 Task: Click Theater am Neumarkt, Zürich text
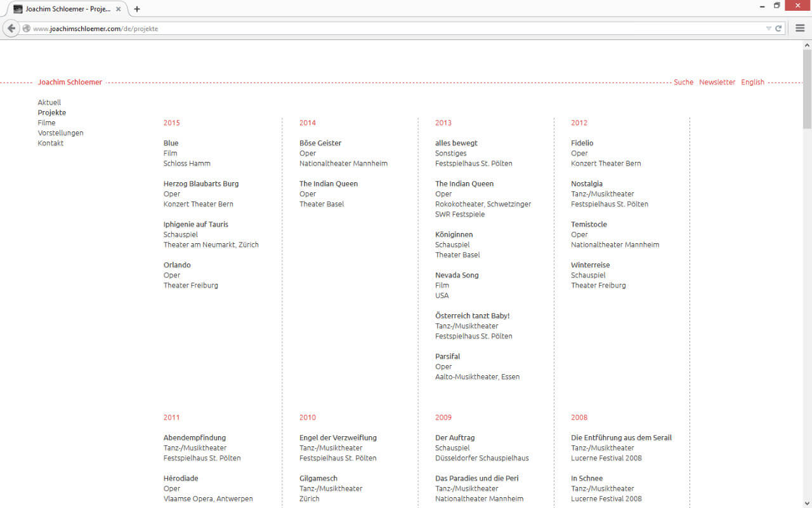pos(211,244)
